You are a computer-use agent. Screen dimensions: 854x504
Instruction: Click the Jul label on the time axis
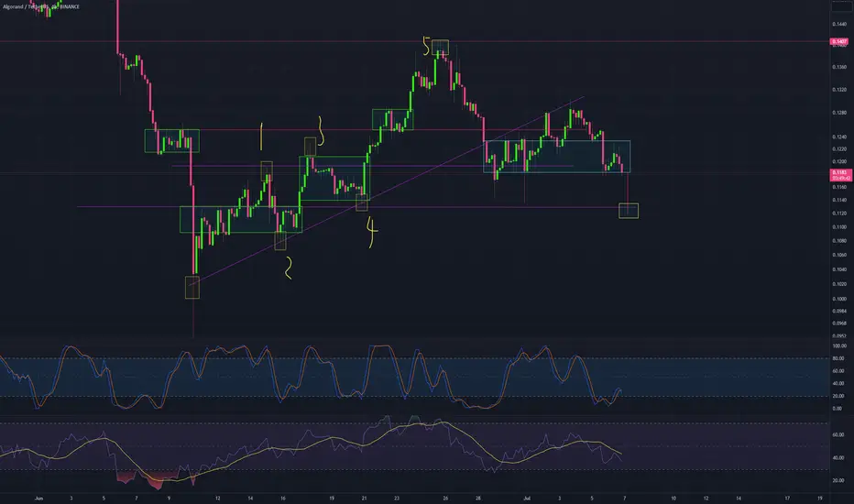click(x=527, y=498)
